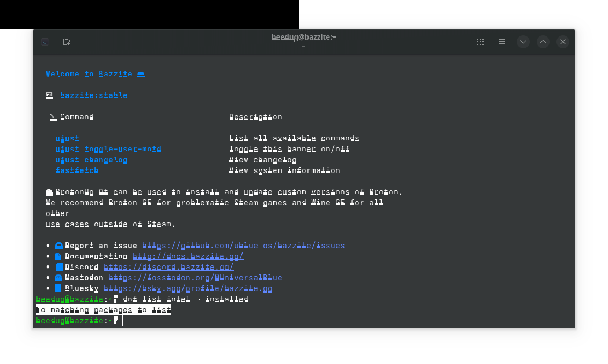Image resolution: width=608 pixels, height=364 pixels.
Task: Click the chevron-down control in the header bar
Action: pyautogui.click(x=523, y=41)
